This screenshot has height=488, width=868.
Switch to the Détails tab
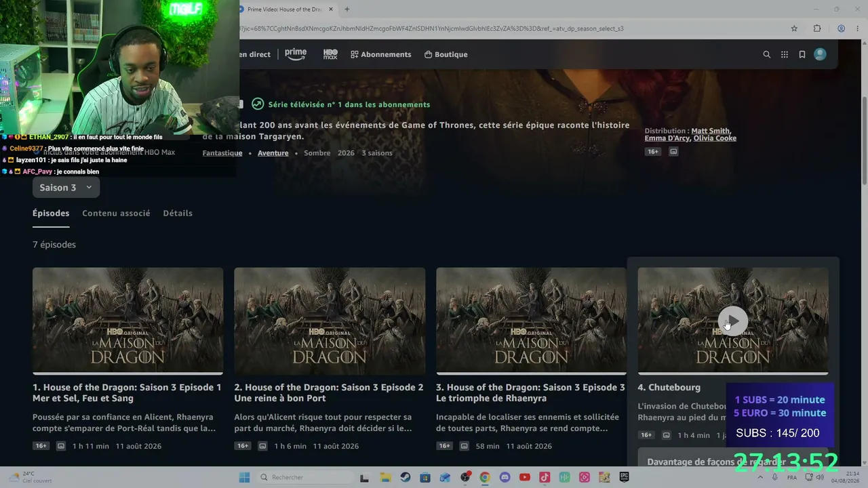178,213
